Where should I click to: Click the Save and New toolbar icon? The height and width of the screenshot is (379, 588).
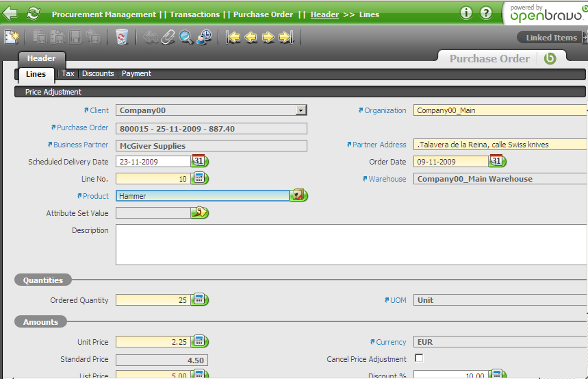point(57,37)
